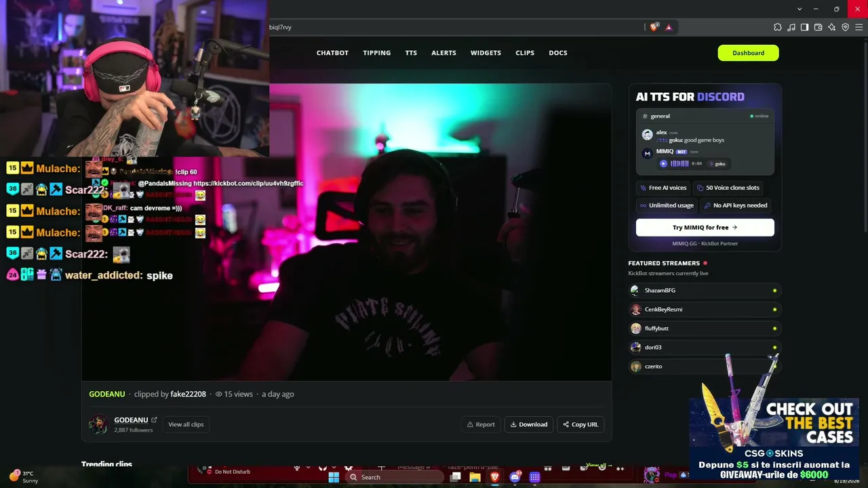The image size is (868, 488).
Task: Open the browser Extensions puzzle icon
Action: [x=777, y=27]
